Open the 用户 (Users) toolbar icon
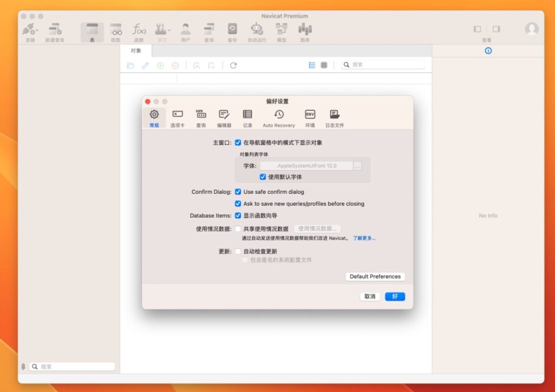 pos(185,31)
